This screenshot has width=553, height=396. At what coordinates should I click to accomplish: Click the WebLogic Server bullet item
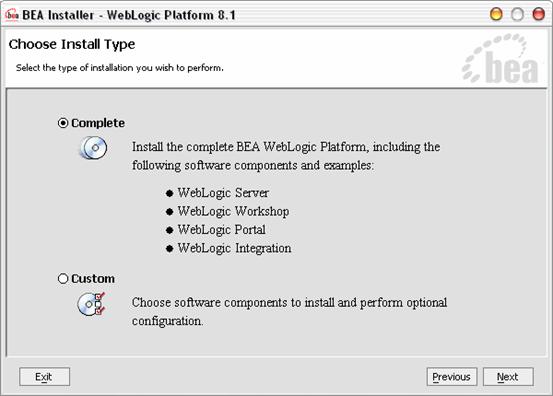click(x=223, y=193)
